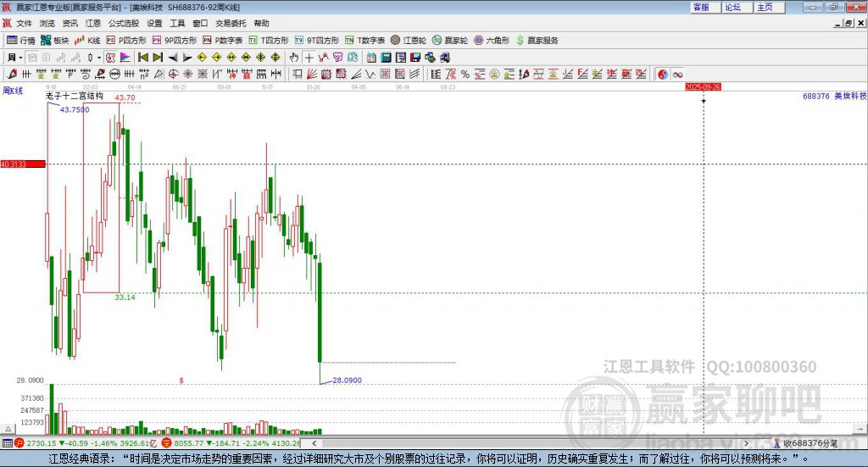Click the 老子十二宫结构 annotation
The image size is (868, 467).
(75, 96)
